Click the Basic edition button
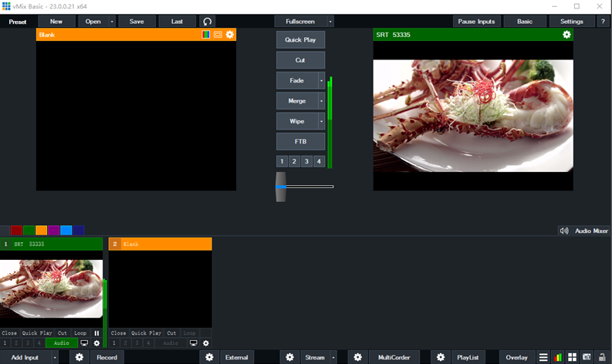 [x=525, y=22]
